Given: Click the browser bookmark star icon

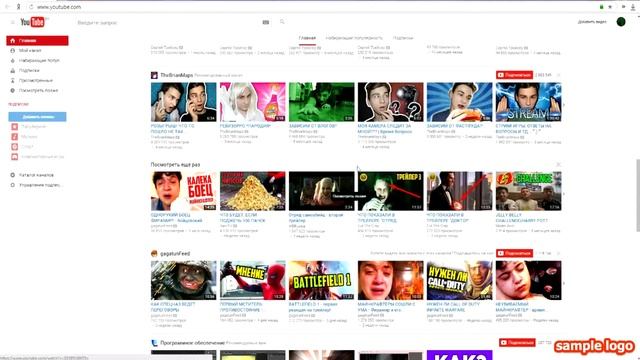Looking at the screenshot, I should [x=610, y=7].
